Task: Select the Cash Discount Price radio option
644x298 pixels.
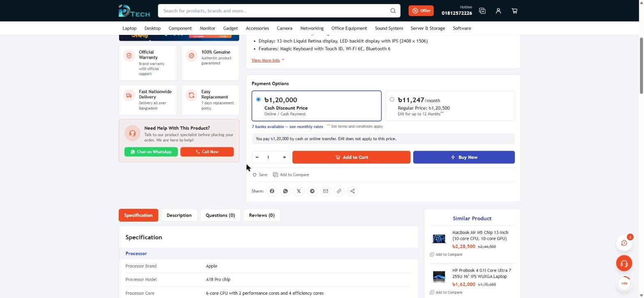Action: point(258,100)
